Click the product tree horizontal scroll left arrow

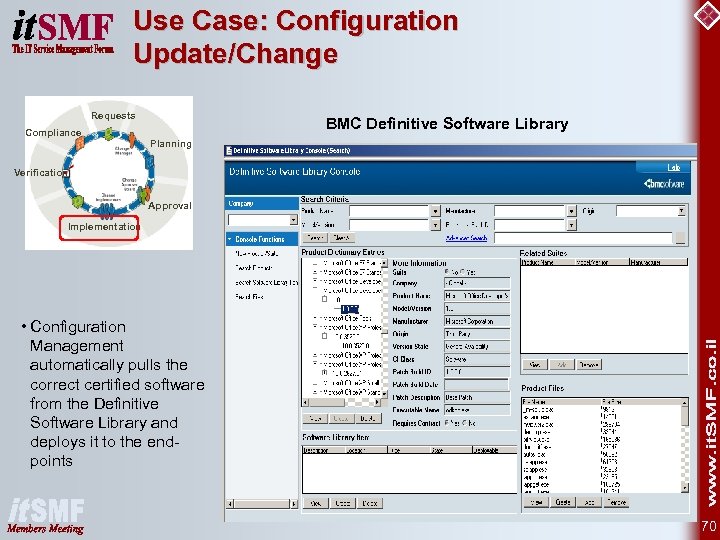coord(305,402)
